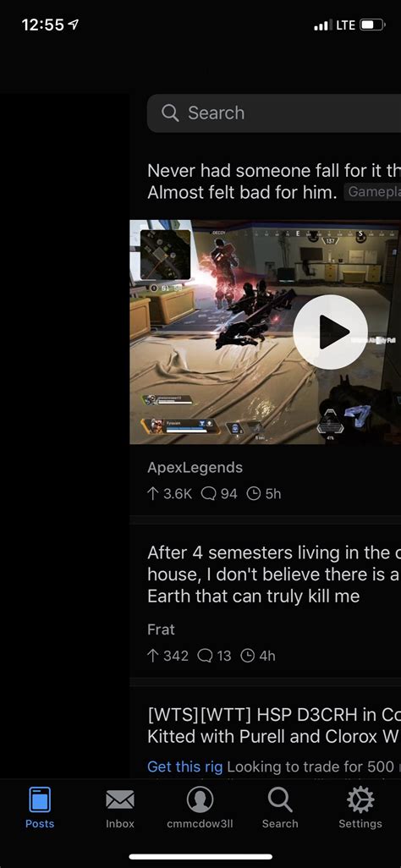The height and width of the screenshot is (868, 401).
Task: Play the Apex Legends video
Action: tap(330, 332)
